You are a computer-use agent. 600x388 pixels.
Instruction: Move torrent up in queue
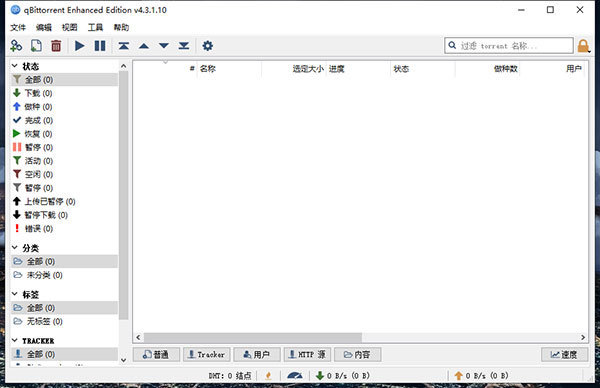144,46
